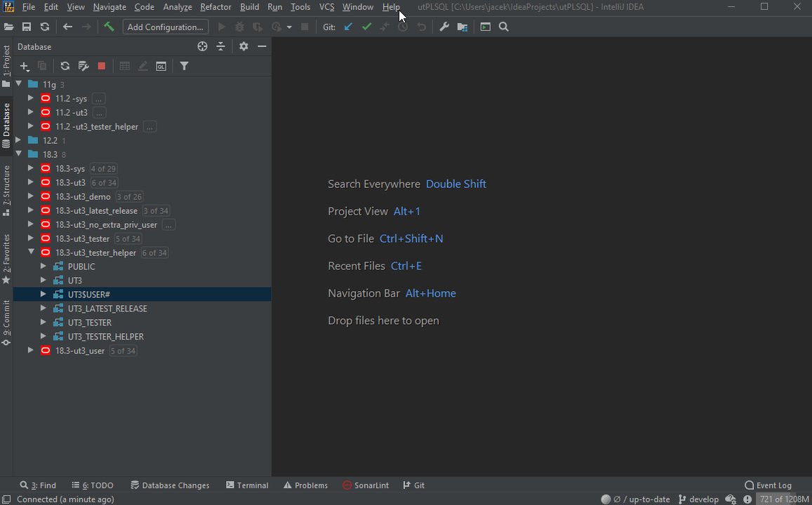
Task: Click the inspection profile icon in status bar
Action: 731,499
